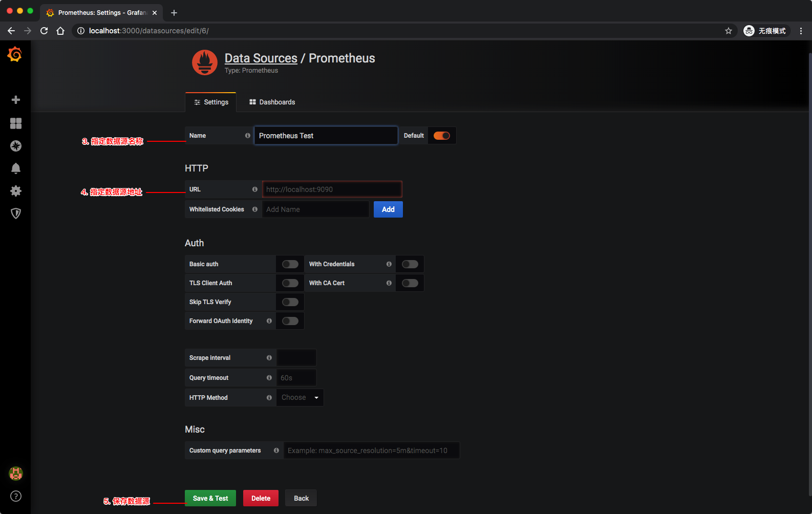Open the Configuration gear icon

16,191
